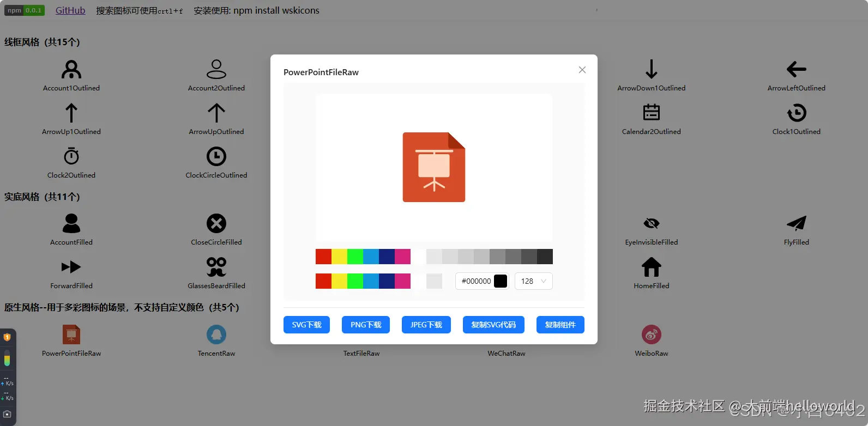Pick the GlassesBeardFilled icon

(x=216, y=267)
